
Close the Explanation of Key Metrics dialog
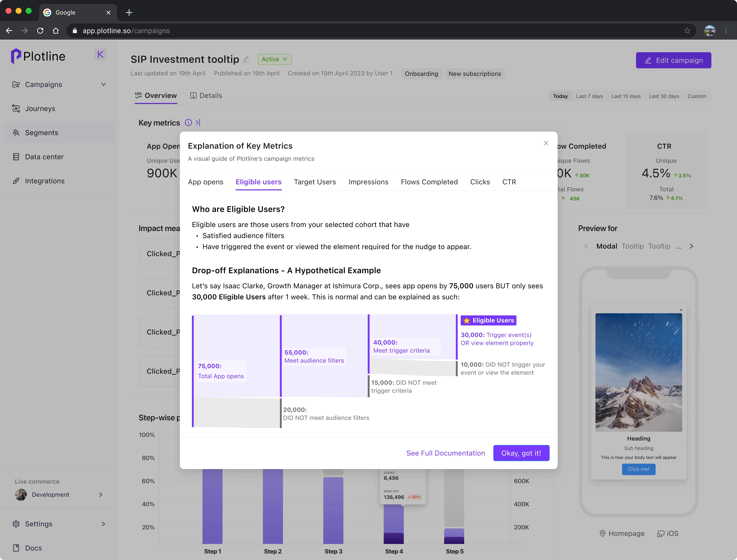[546, 143]
